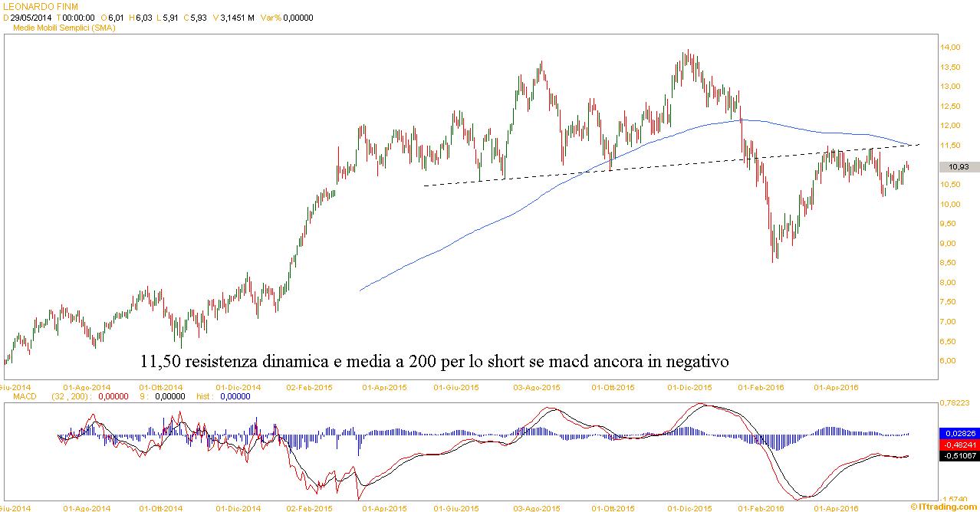Select the date value 29/05/2014
980x512 pixels.
pos(31,17)
